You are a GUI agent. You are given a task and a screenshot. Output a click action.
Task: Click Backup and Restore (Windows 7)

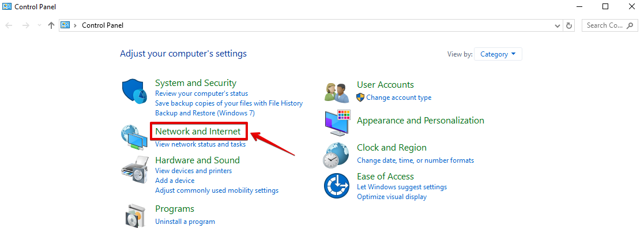point(204,113)
